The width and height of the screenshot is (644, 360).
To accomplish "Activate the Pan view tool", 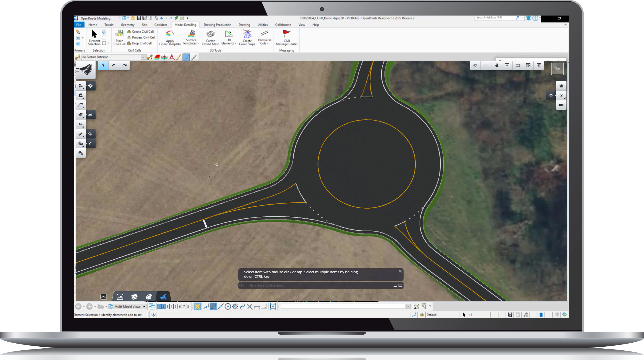I will click(496, 65).
